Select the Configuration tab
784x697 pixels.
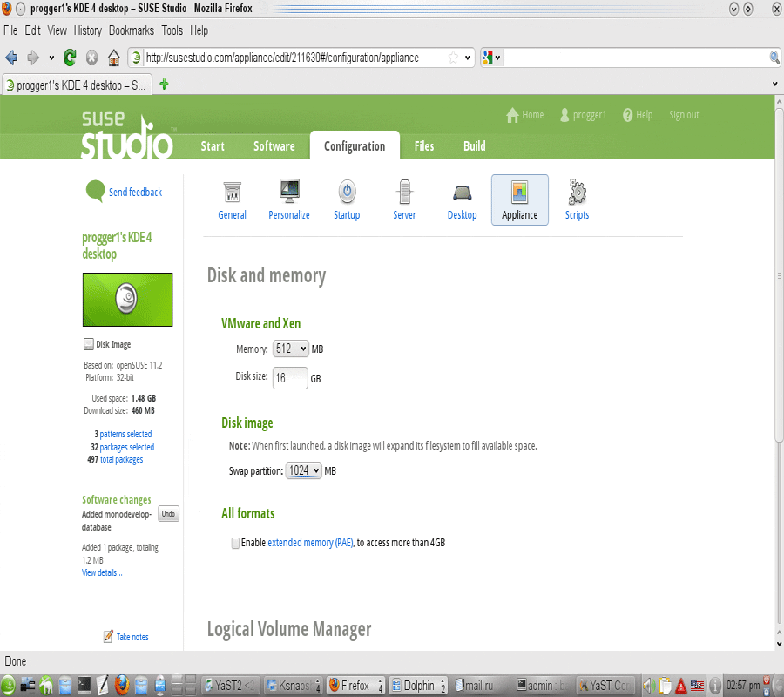pyautogui.click(x=355, y=145)
